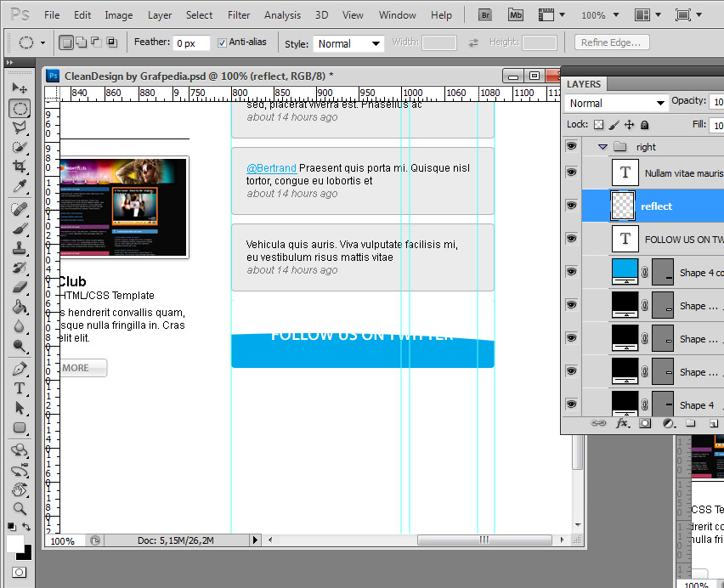The image size is (724, 588).
Task: Open the tool preset picker arrow
Action: 43,43
